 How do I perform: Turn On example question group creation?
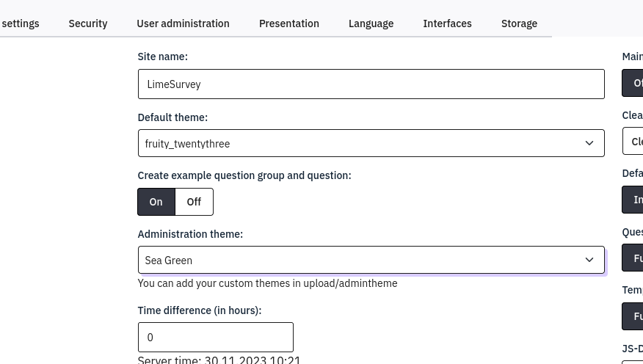coord(156,202)
